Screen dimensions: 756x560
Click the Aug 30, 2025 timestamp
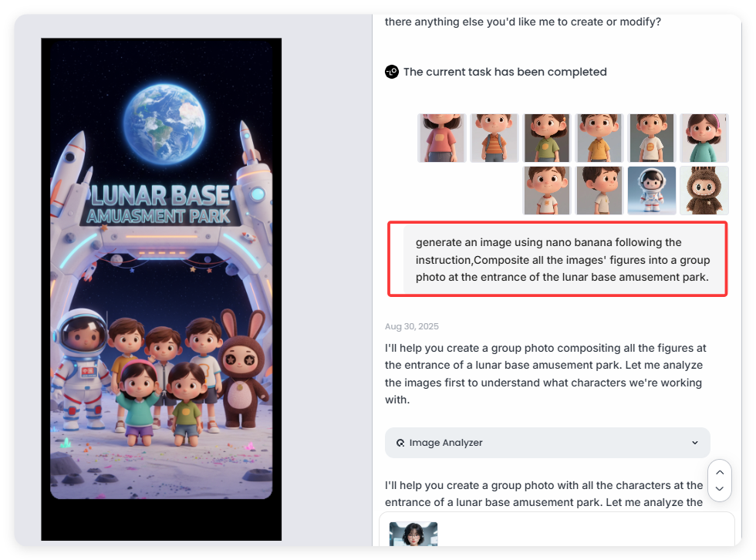coord(412,327)
